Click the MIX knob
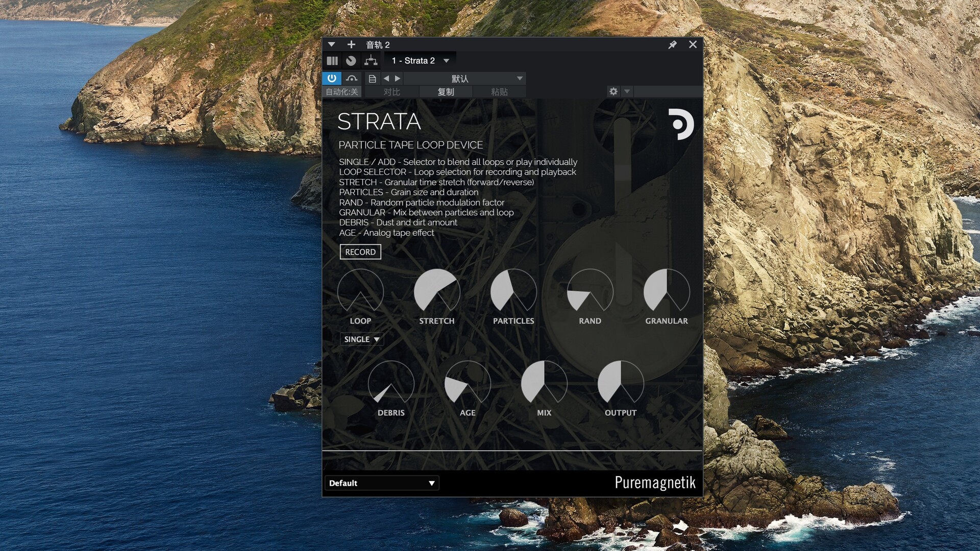Image resolution: width=980 pixels, height=551 pixels. [544, 383]
